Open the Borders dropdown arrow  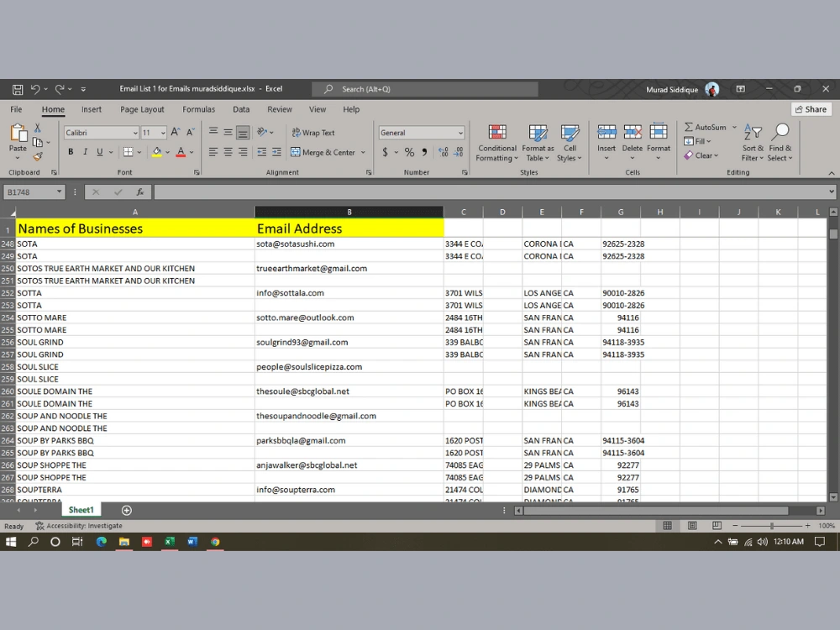(139, 153)
